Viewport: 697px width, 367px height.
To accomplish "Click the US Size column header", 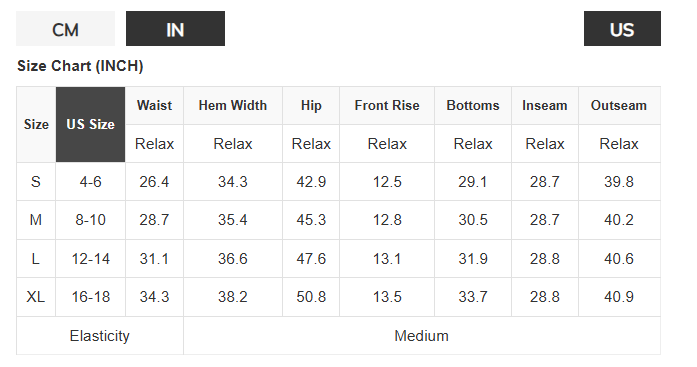I will pos(90,124).
